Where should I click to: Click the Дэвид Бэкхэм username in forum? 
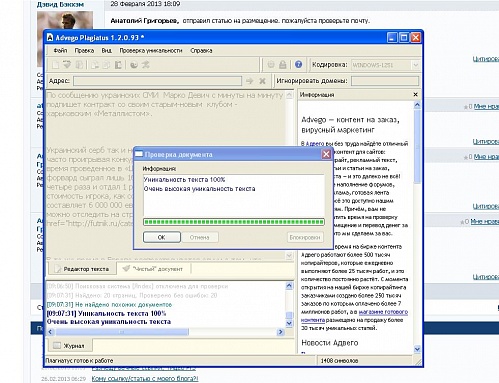click(60, 5)
